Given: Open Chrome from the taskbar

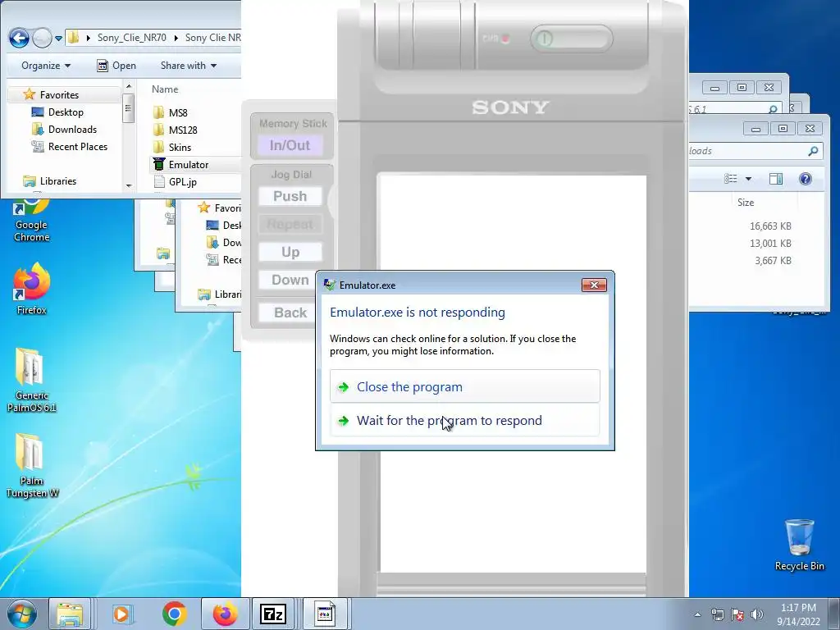Looking at the screenshot, I should click(x=174, y=614).
